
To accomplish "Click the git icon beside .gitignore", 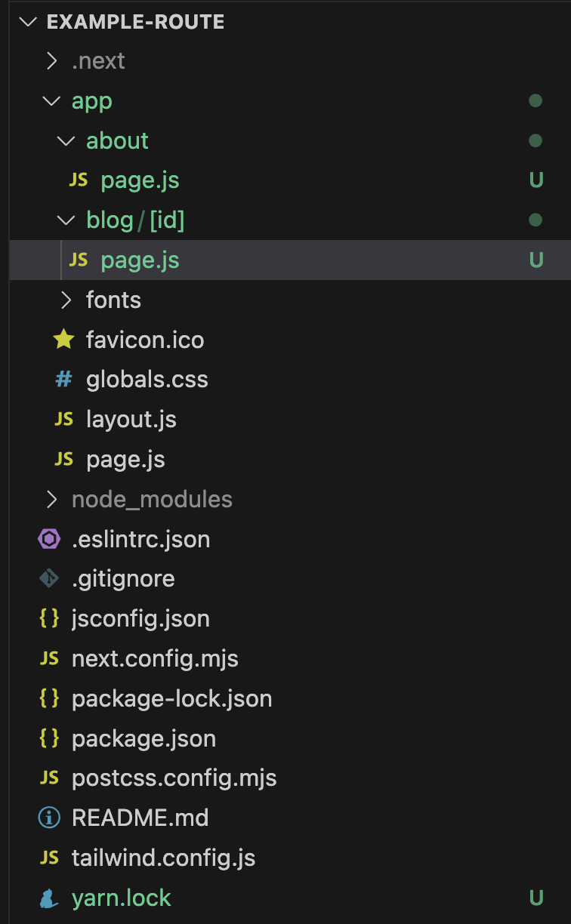I will [49, 579].
